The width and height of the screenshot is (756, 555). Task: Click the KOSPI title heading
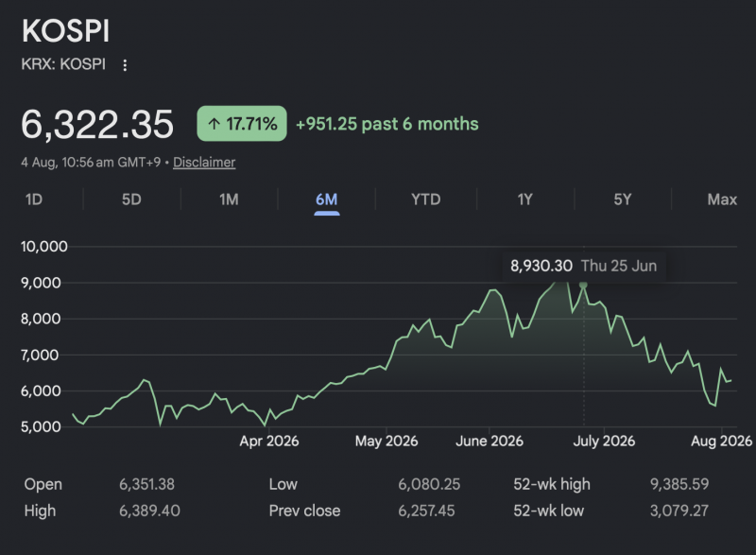tap(65, 31)
